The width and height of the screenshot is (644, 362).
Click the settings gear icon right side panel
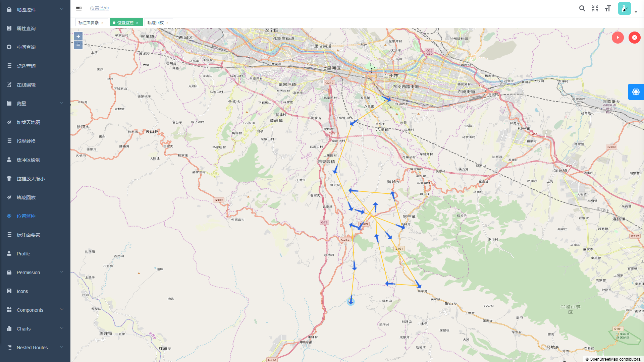[x=636, y=92]
